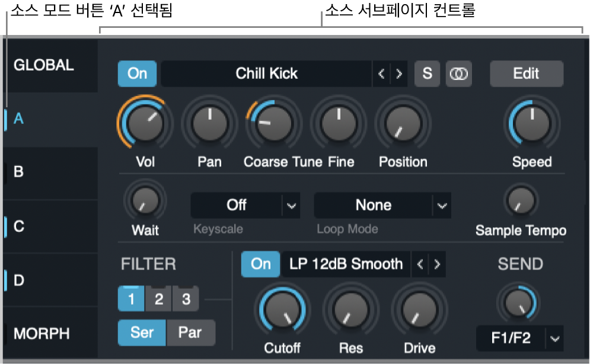This screenshot has width=590, height=364.
Task: Click the Edit button
Action: click(527, 74)
